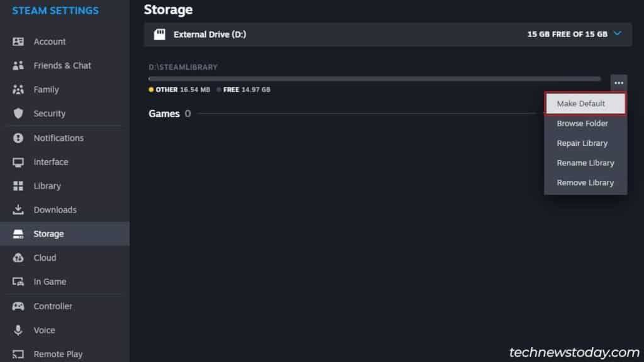644x362 pixels.
Task: Click the D:\SteamLibrary storage usage bar
Action: (x=374, y=79)
